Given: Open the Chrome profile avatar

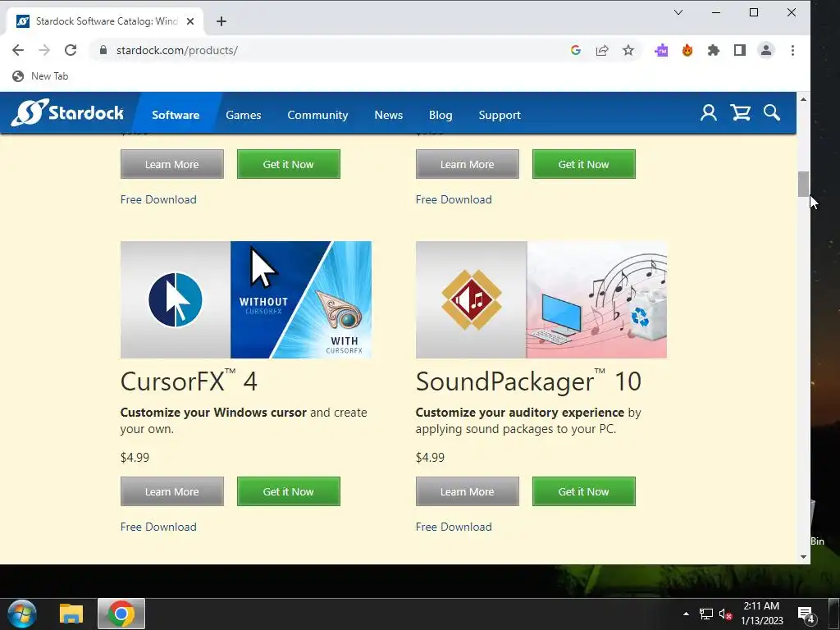Looking at the screenshot, I should 766,50.
